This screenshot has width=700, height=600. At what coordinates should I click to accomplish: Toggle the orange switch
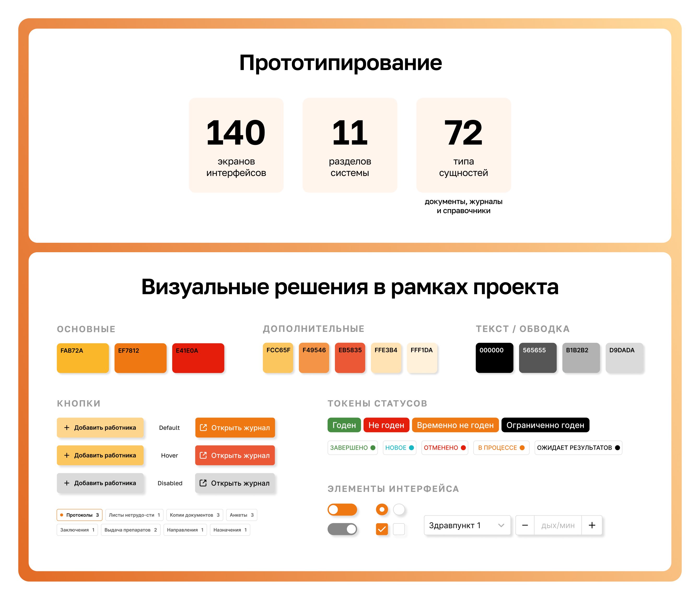(x=342, y=509)
